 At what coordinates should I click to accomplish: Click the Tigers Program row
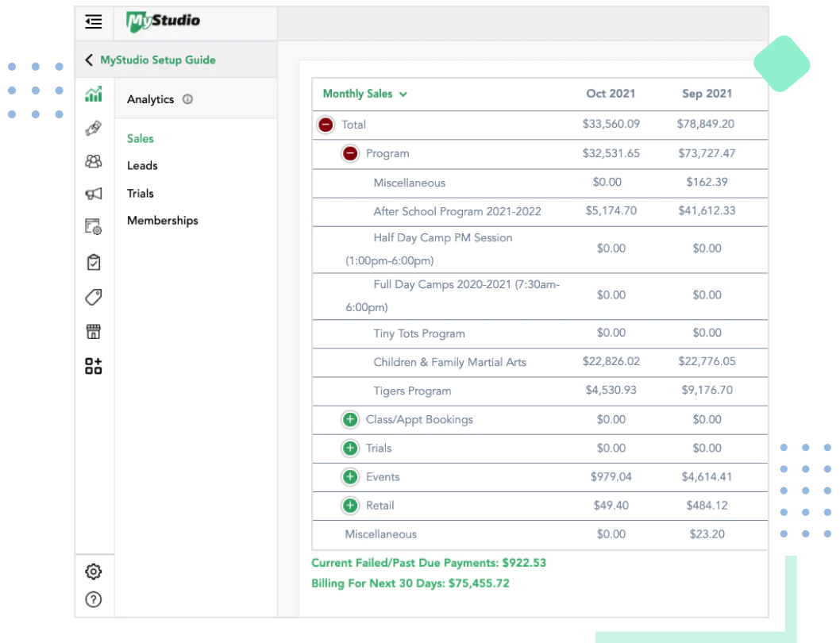coord(540,391)
